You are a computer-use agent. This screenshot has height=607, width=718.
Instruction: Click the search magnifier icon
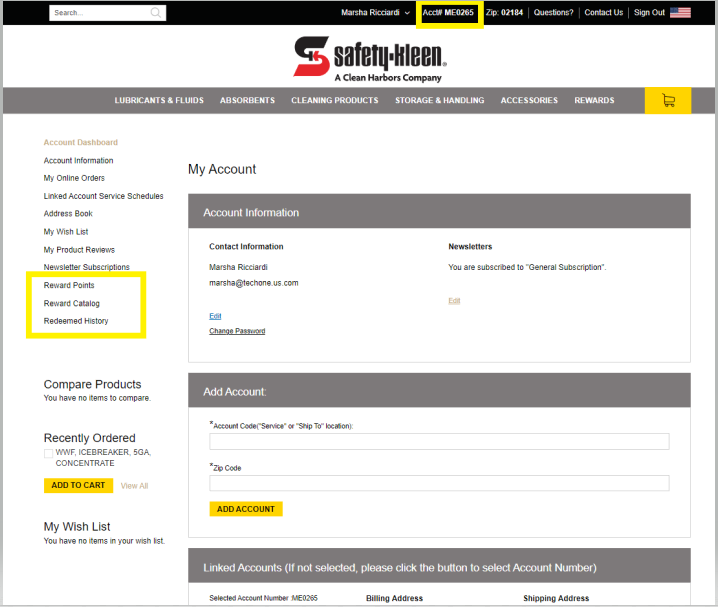click(x=156, y=13)
